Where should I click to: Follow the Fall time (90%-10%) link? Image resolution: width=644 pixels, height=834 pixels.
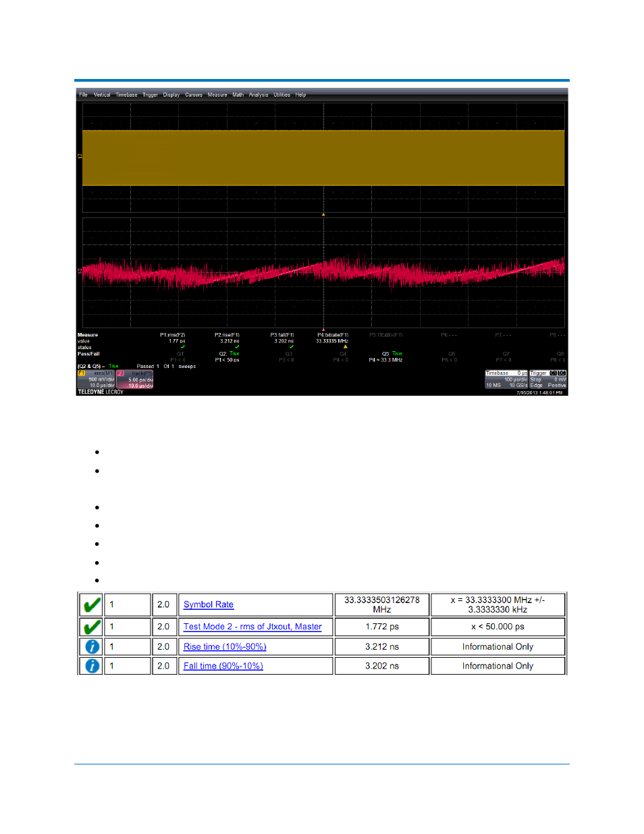(x=223, y=666)
